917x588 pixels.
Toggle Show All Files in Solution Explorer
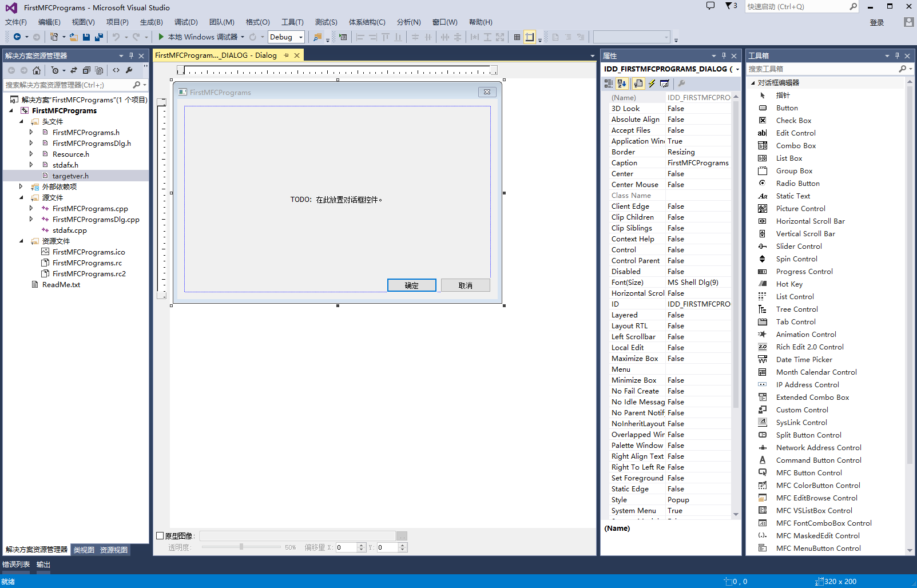(99, 70)
